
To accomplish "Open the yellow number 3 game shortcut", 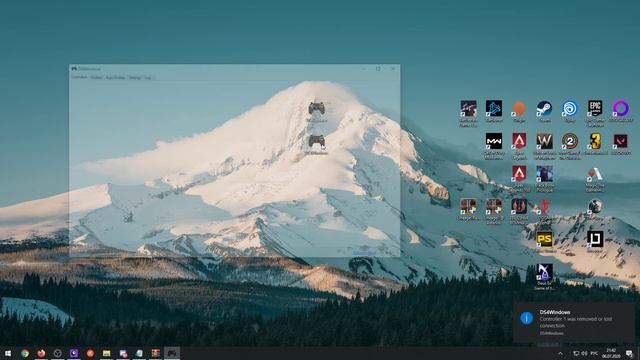I will (x=595, y=142).
